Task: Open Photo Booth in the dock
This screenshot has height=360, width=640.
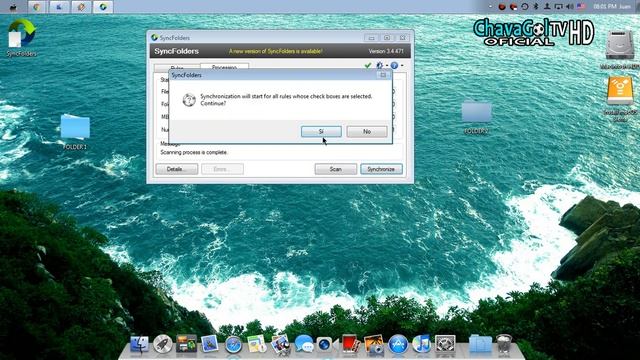Action: pos(350,344)
